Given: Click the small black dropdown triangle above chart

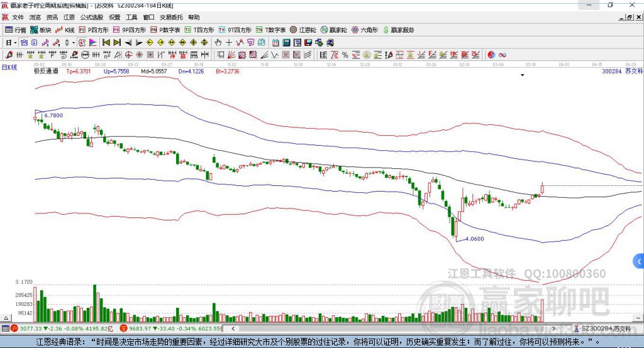Looking at the screenshot, I should [523, 75].
